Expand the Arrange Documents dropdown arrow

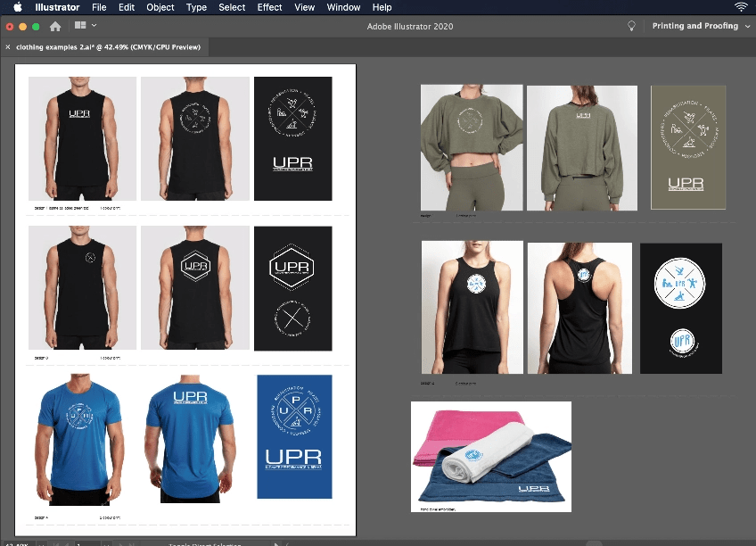pyautogui.click(x=94, y=25)
